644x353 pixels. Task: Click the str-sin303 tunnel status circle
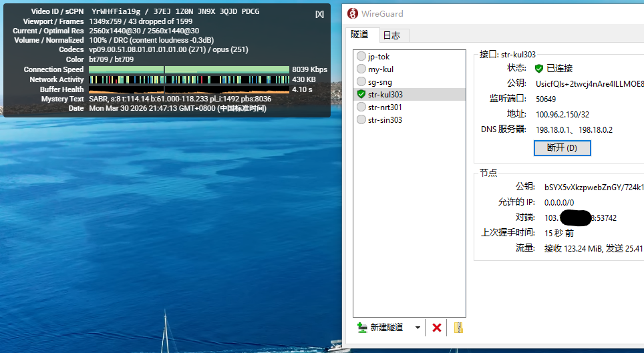pyautogui.click(x=361, y=119)
